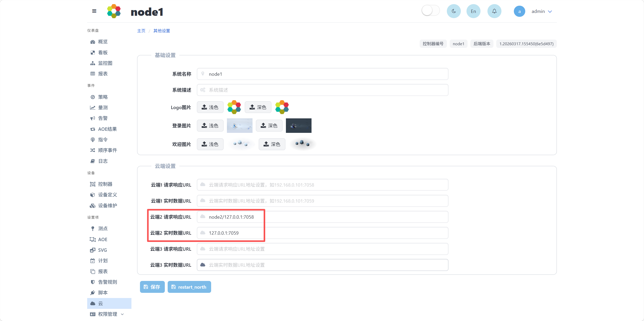Viewport: 644px width, 321px height.
Task: Click the 设备维护 cubes icon
Action: (93, 205)
